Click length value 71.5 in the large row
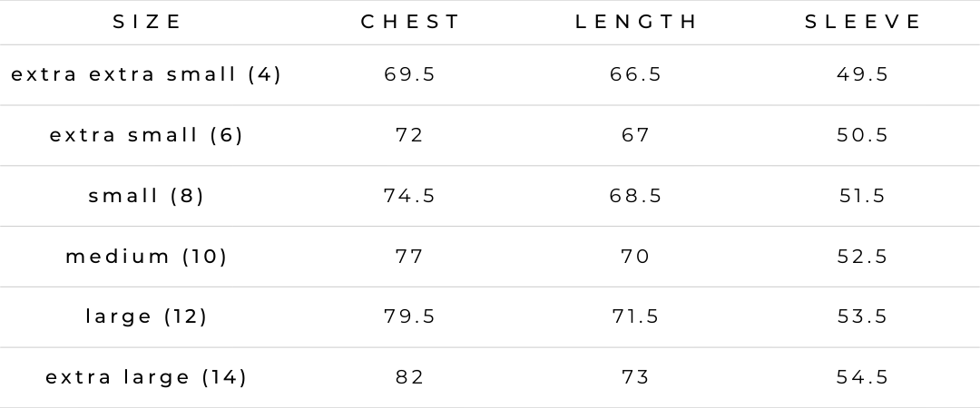This screenshot has height=408, width=980. point(636,316)
